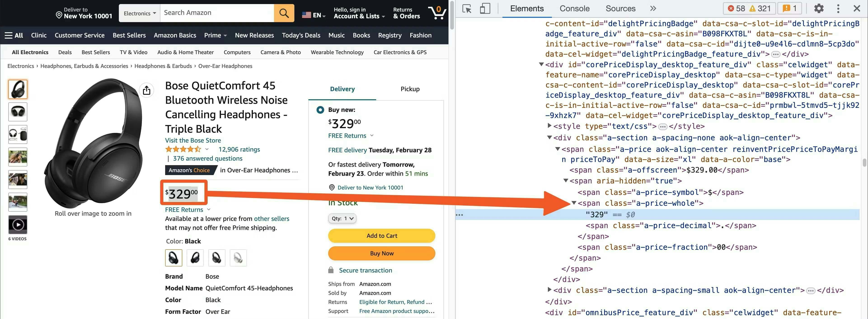Play the product videos thumbnail
The height and width of the screenshot is (319, 868).
click(x=18, y=224)
